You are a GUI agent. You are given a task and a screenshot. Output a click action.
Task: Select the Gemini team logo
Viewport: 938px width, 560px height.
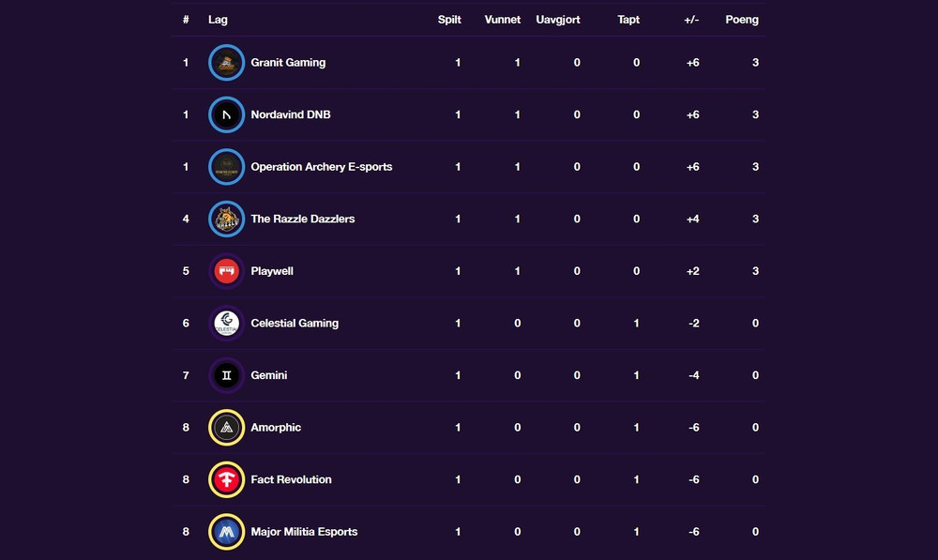coord(227,375)
